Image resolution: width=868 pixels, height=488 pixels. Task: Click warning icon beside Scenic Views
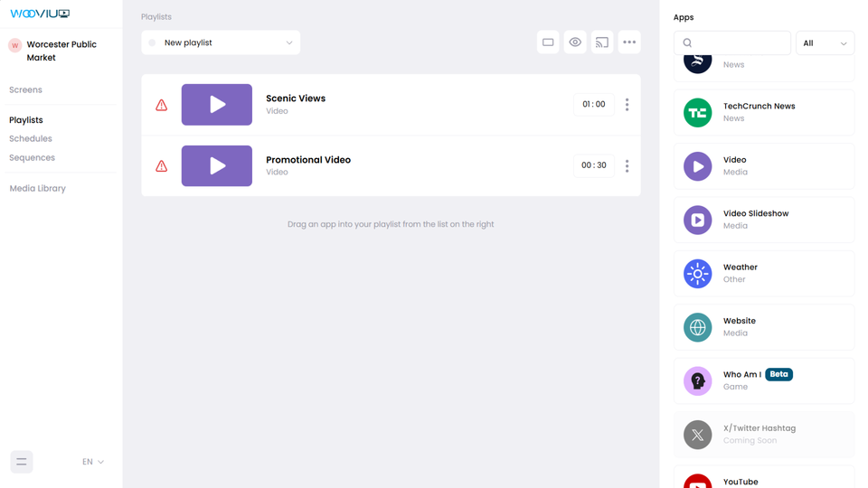click(x=161, y=105)
